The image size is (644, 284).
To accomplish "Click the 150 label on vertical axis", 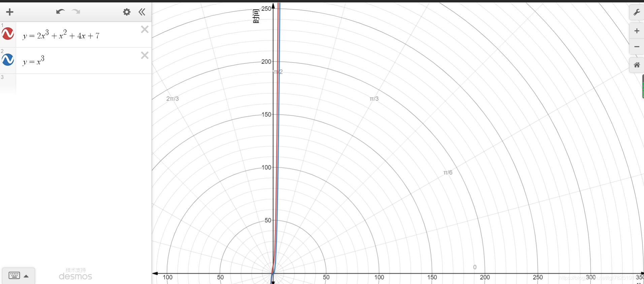I will coord(266,115).
